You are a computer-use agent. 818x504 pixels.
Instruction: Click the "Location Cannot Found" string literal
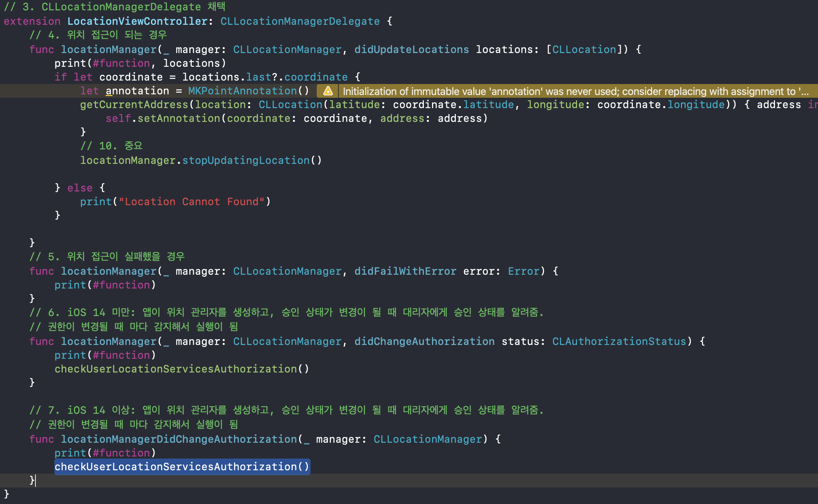tap(191, 202)
